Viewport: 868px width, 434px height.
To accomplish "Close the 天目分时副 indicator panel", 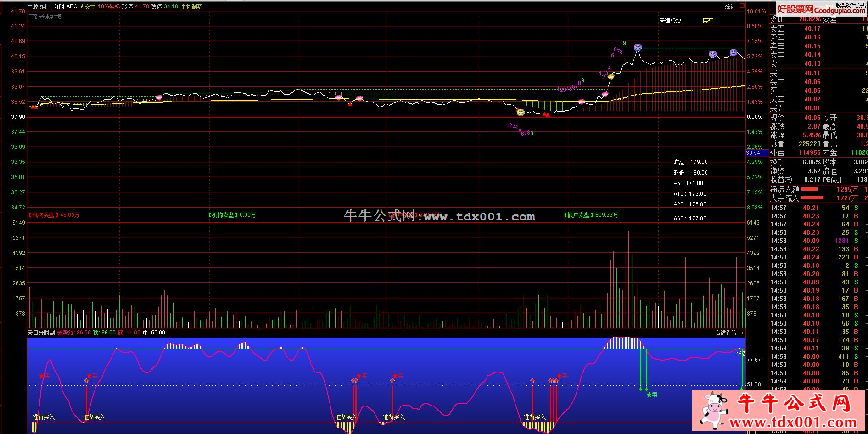I will coord(742,333).
